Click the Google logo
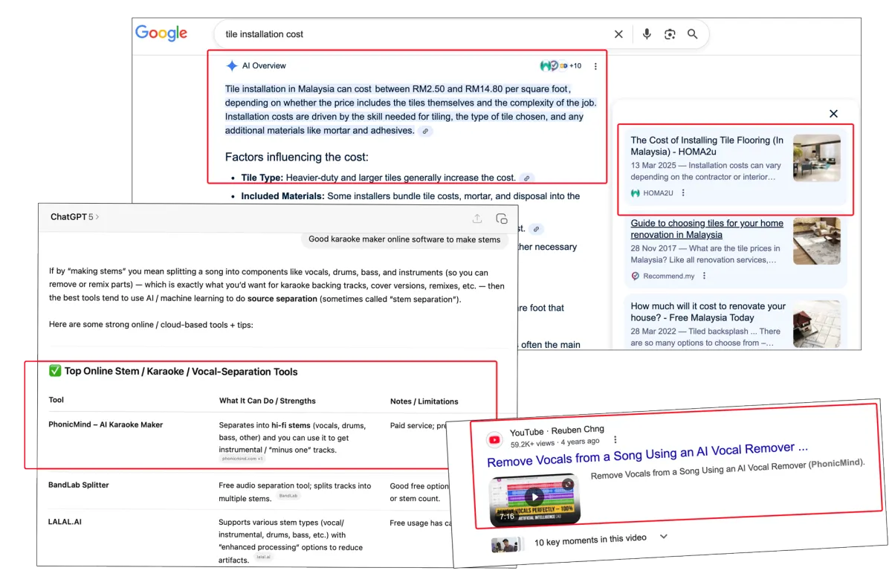The height and width of the screenshot is (588, 892). coord(161,33)
